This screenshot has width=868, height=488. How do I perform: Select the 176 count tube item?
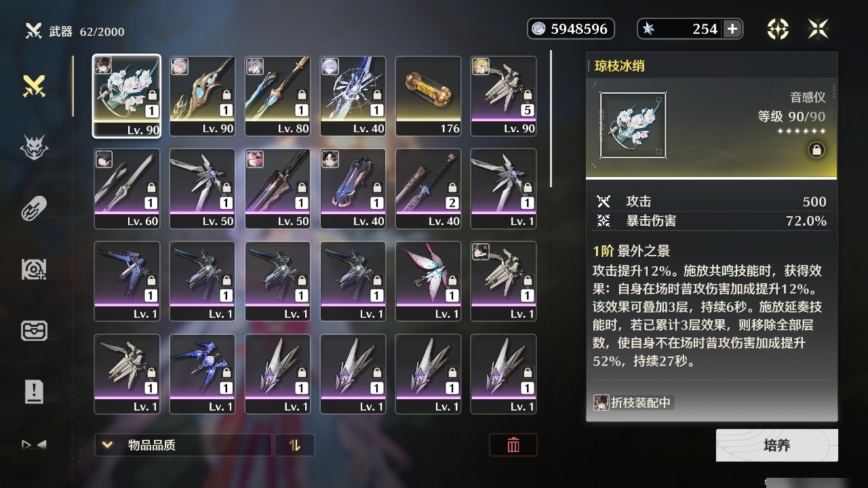pos(428,96)
